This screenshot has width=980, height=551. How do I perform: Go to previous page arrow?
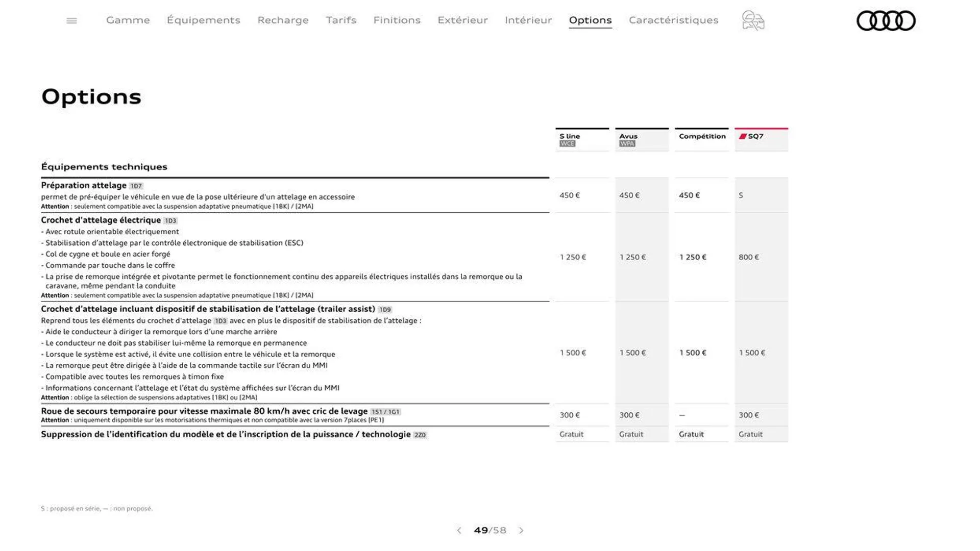coord(459,531)
